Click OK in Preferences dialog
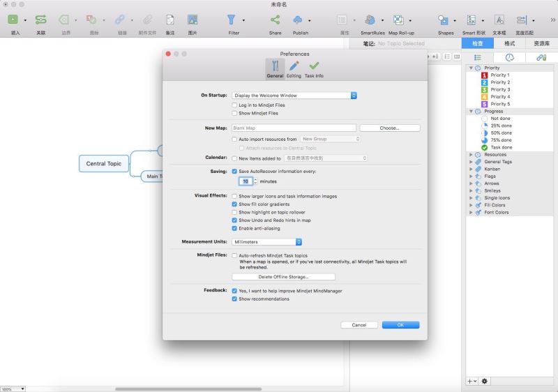The image size is (558, 392). pos(400,325)
